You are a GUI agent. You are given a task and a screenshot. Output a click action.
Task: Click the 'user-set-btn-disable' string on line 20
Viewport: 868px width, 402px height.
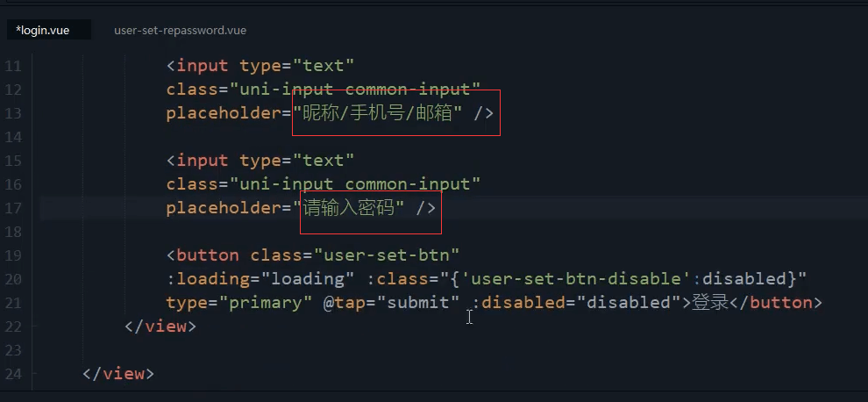click(x=573, y=279)
